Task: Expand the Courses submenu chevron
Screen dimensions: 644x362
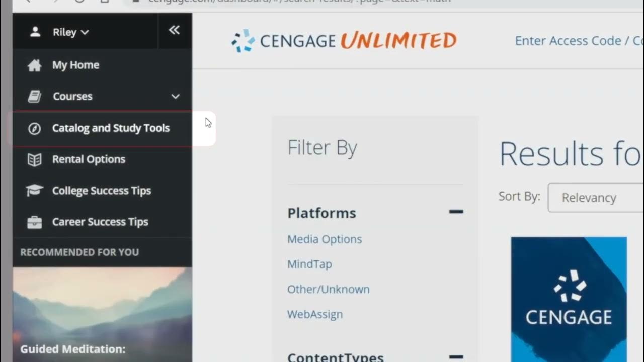Action: 175,97
